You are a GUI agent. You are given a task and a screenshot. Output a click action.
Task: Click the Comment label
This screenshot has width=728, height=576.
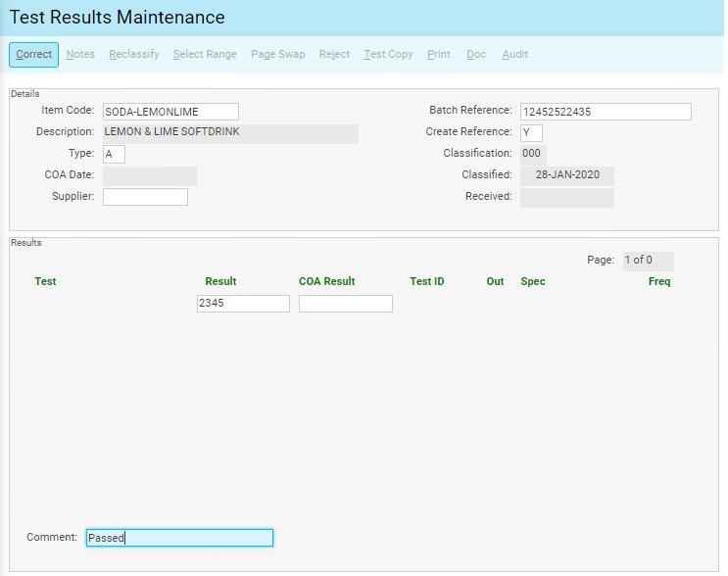[x=52, y=537]
